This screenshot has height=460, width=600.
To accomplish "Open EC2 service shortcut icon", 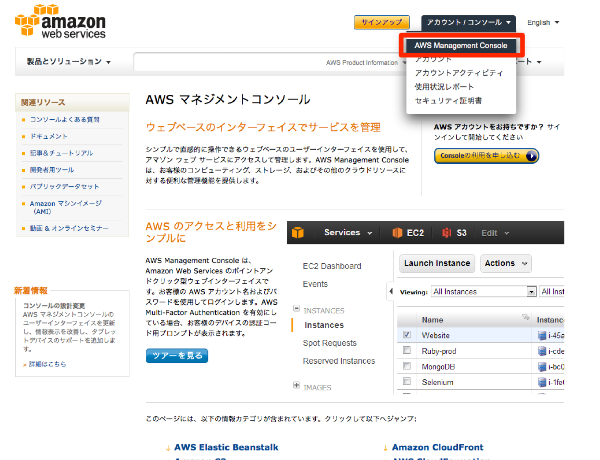I will 397,233.
